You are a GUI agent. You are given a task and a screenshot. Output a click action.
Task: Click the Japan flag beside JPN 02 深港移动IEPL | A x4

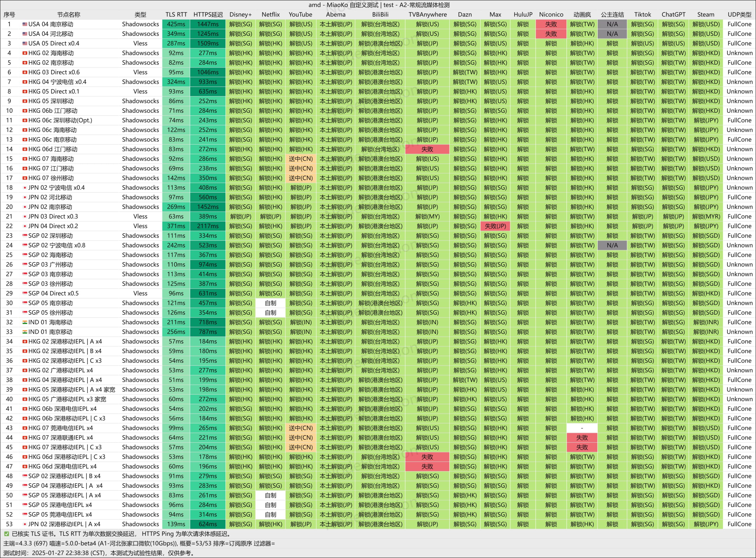(x=25, y=524)
